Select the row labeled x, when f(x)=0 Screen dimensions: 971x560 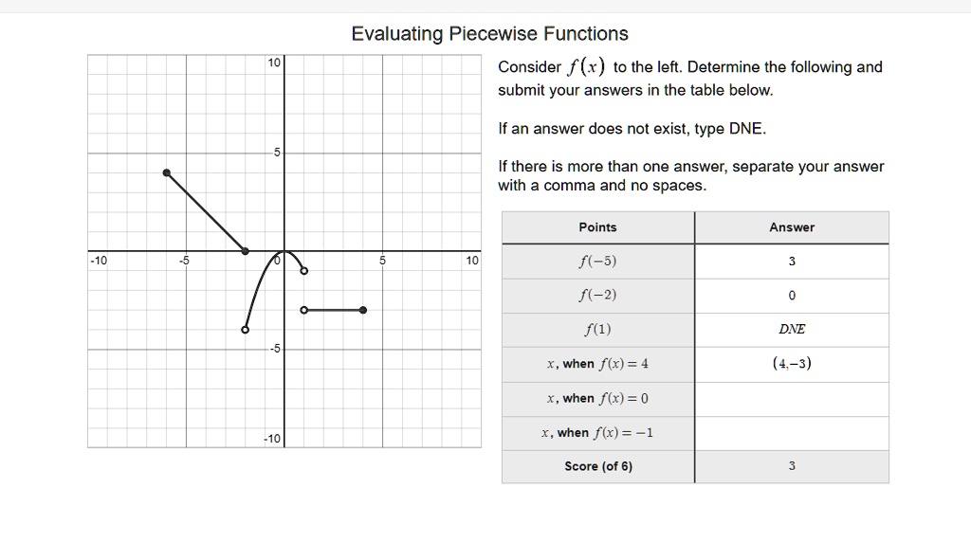[x=597, y=398]
